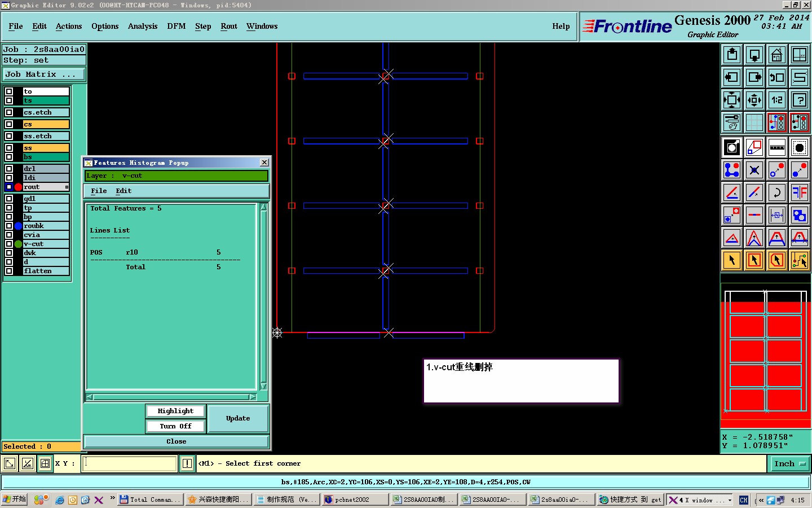Image resolution: width=812 pixels, height=508 pixels.
Task: Click the rotate arrow icon
Action: pos(777,192)
